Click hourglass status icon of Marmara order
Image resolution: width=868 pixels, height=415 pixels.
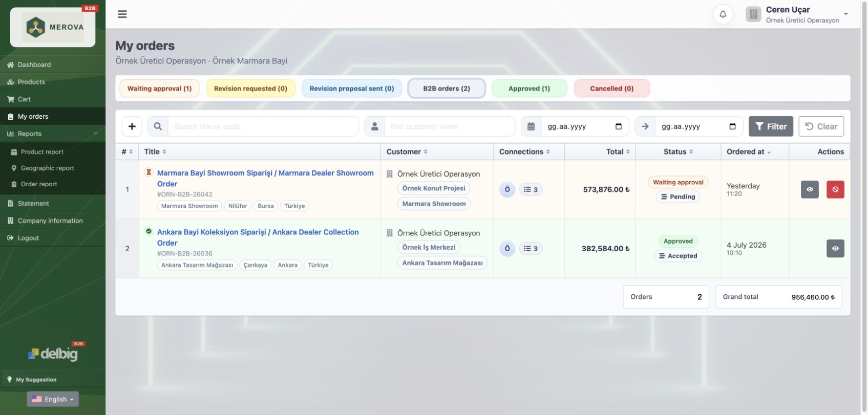tap(149, 172)
